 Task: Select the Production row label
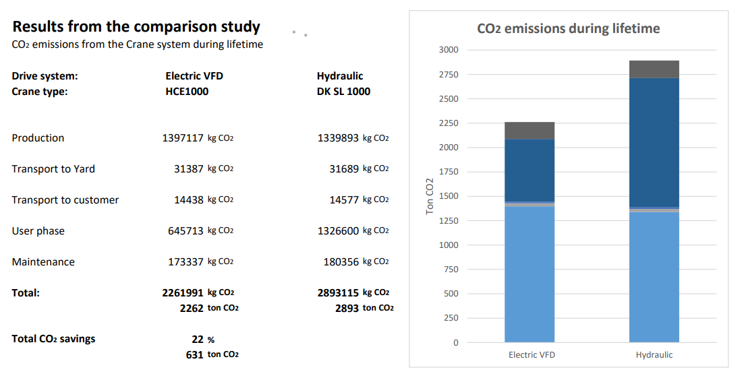pos(38,138)
